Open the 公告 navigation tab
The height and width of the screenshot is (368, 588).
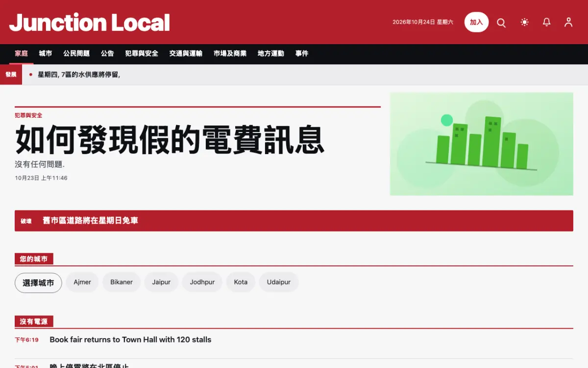107,53
